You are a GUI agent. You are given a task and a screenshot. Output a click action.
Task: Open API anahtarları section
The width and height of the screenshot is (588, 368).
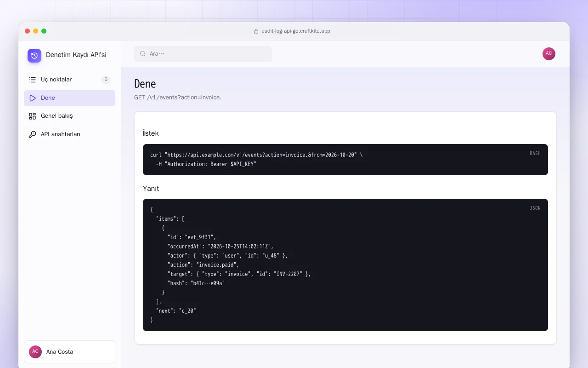[69, 134]
